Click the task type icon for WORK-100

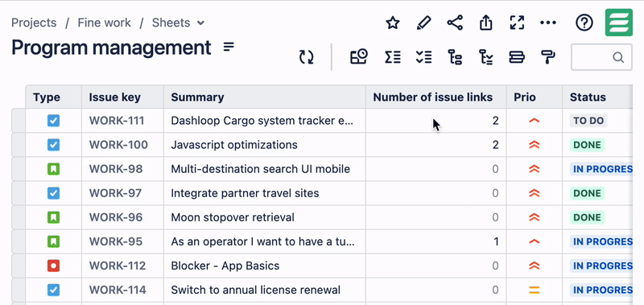tap(53, 145)
